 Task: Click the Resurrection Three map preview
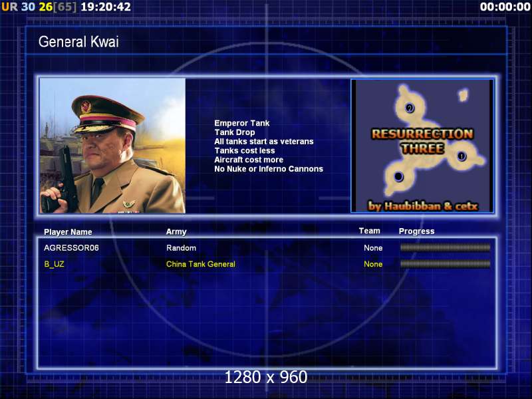(x=422, y=146)
